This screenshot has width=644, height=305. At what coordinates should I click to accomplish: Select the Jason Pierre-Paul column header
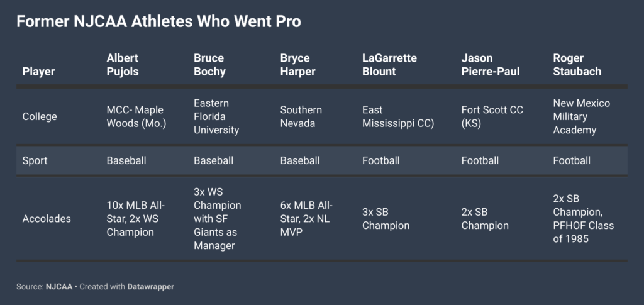[491, 64]
